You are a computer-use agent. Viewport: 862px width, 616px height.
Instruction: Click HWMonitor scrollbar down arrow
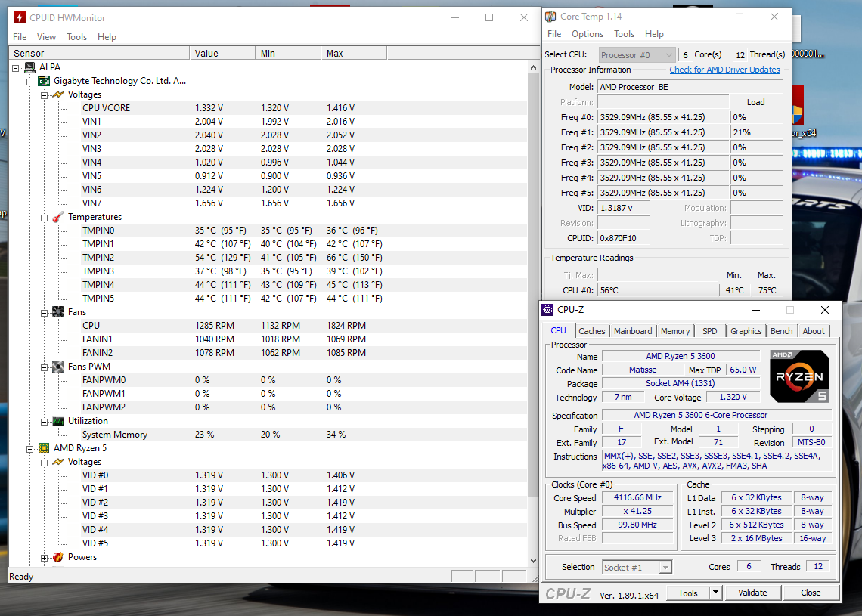tap(533, 561)
